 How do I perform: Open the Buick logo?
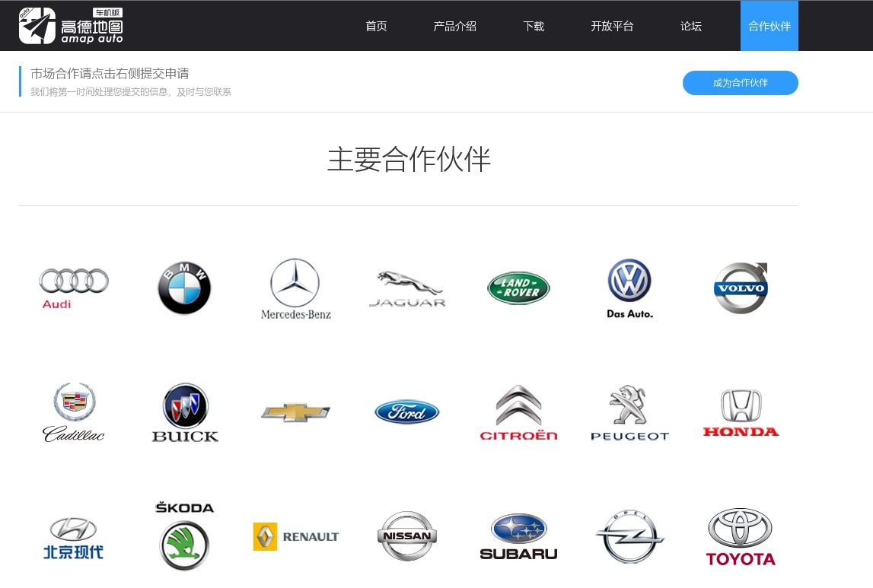click(185, 413)
